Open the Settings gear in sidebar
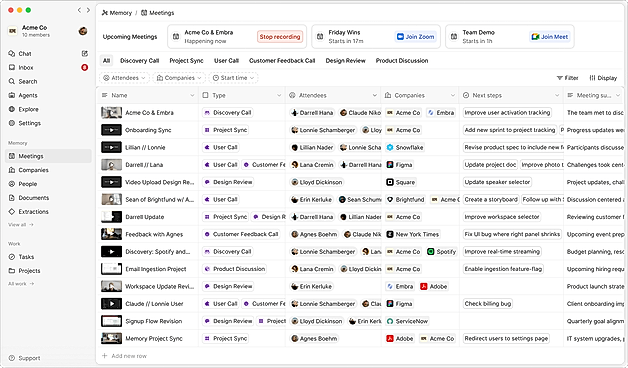Image resolution: width=628 pixels, height=368 pixels. click(x=12, y=123)
